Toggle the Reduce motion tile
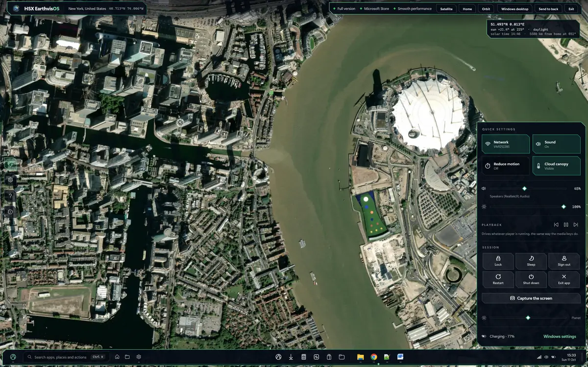Viewport: 588px width, 367px height. point(506,166)
